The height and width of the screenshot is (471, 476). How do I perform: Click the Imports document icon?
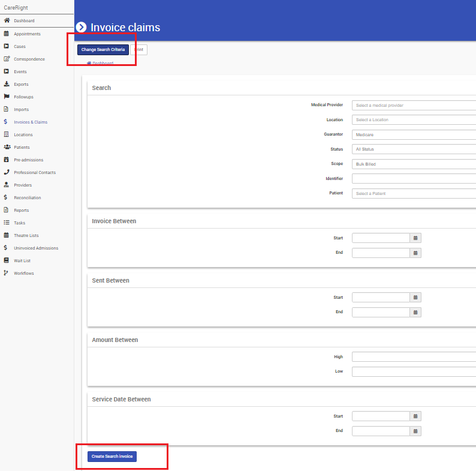[6, 109]
